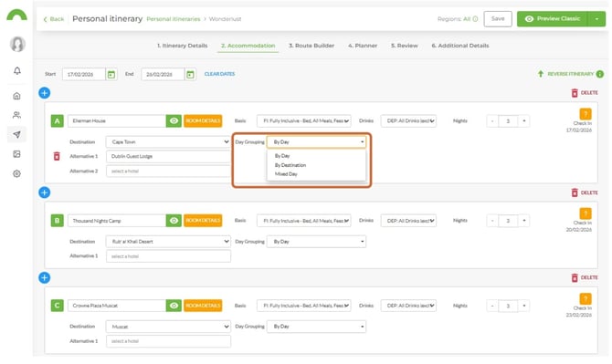
Task: Click the blue plus button above accommodation C
Action: tap(45, 277)
